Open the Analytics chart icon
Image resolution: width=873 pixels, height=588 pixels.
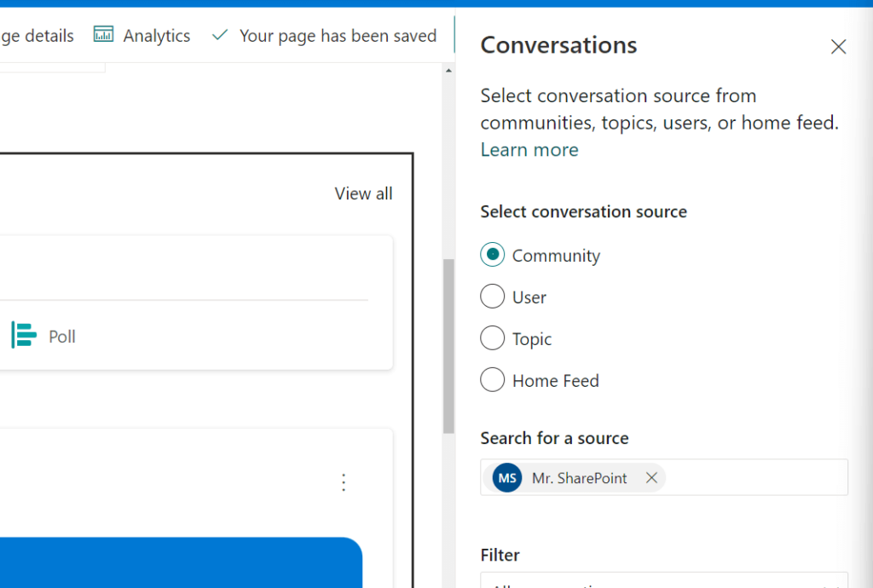[103, 34]
